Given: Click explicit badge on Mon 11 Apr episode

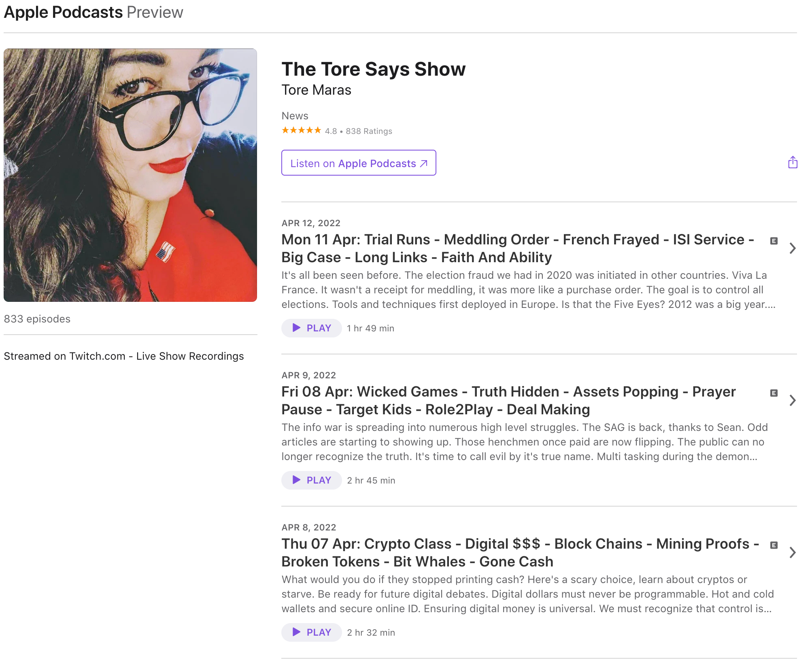Looking at the screenshot, I should pos(774,241).
